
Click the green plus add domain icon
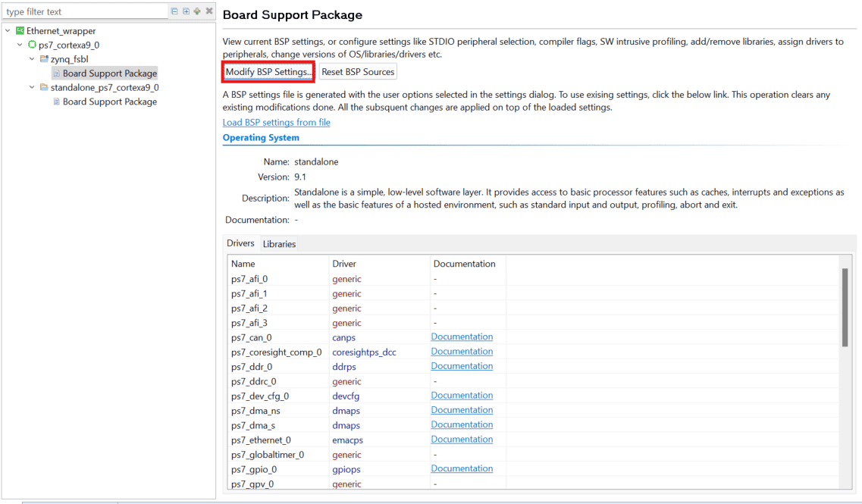(197, 11)
